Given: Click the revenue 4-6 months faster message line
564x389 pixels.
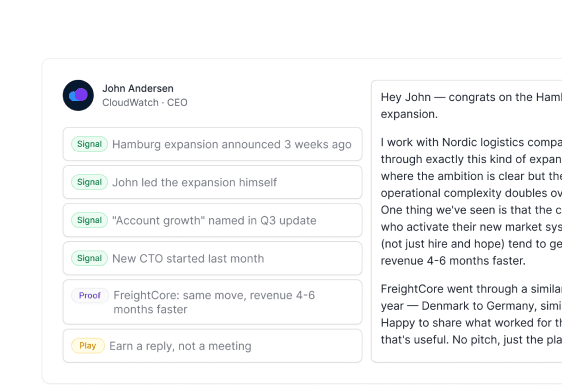Looking at the screenshot, I should coord(453,261).
